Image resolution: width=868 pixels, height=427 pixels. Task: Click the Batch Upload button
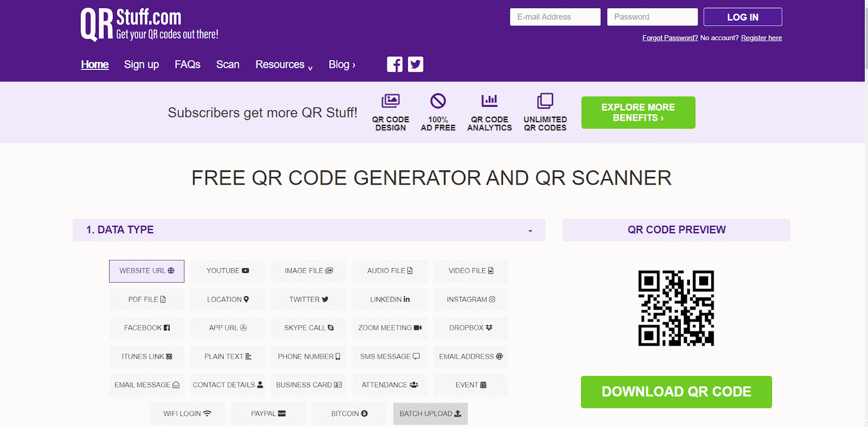[431, 414]
